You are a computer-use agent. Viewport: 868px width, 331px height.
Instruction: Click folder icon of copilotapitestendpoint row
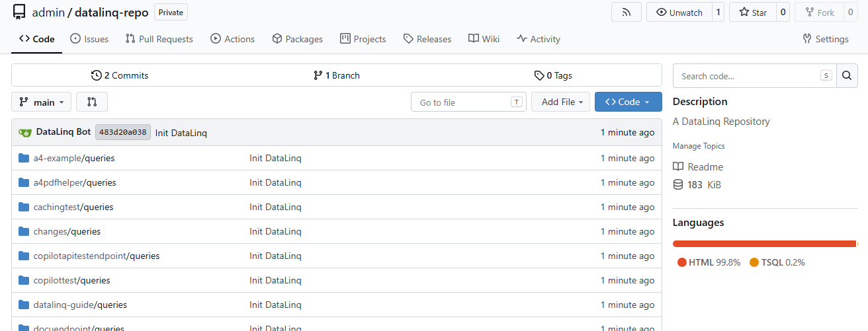tap(24, 256)
